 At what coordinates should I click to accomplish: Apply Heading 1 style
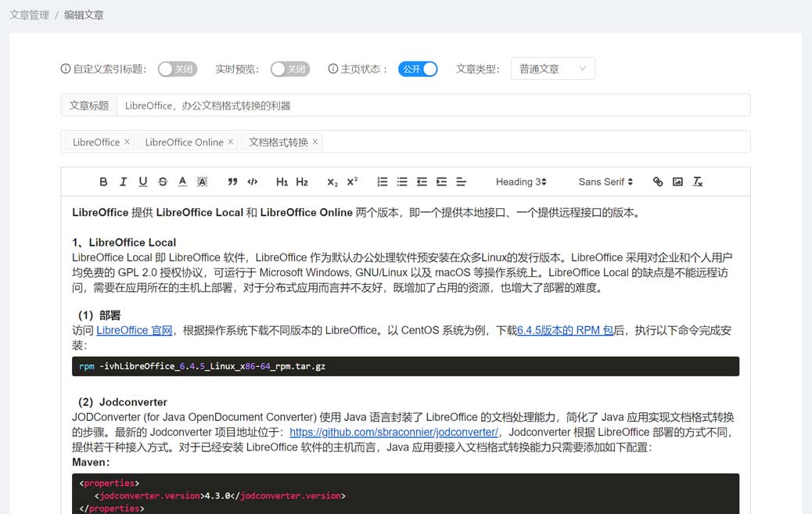282,182
